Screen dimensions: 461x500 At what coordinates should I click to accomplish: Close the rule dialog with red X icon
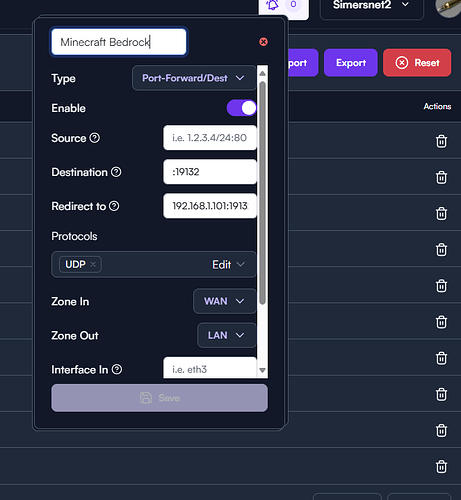263,42
